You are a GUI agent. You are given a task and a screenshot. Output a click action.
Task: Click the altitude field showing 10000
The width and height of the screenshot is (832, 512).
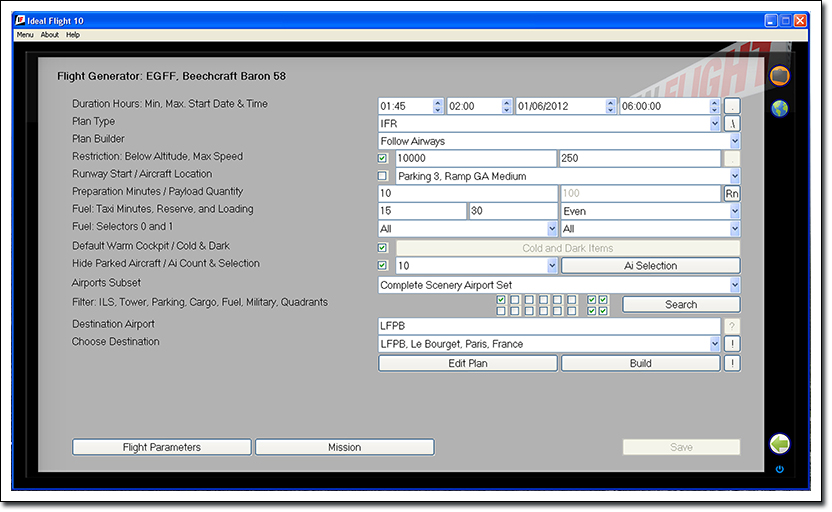tap(476, 158)
